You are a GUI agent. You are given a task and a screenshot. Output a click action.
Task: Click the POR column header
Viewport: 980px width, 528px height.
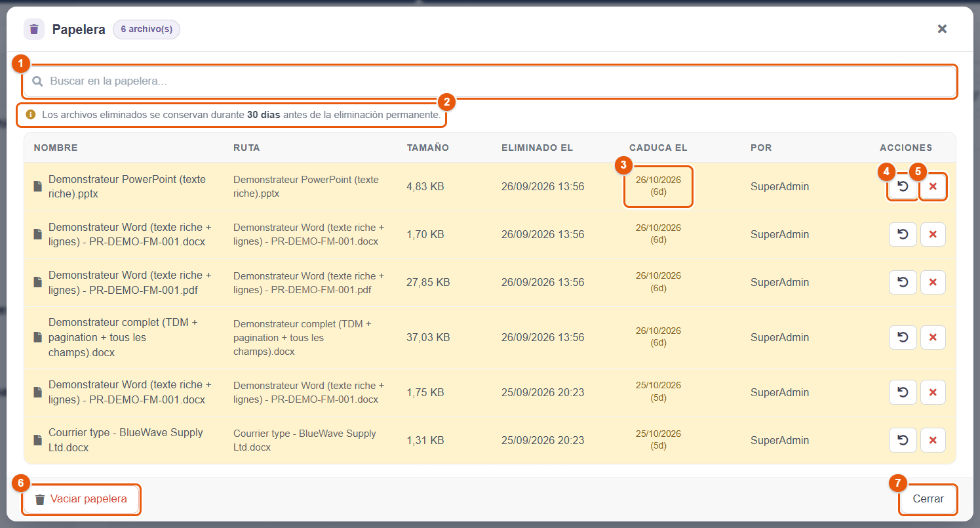point(761,148)
